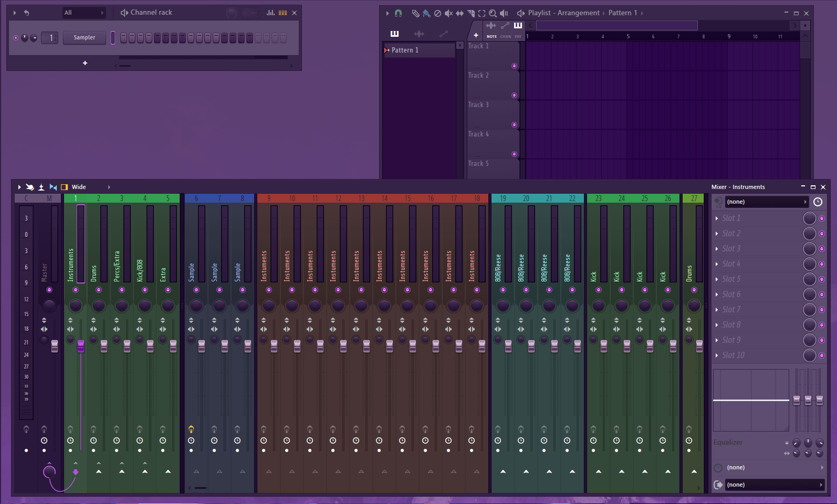Open the Mixer options menu arrow
837x504 pixels.
pyautogui.click(x=19, y=187)
